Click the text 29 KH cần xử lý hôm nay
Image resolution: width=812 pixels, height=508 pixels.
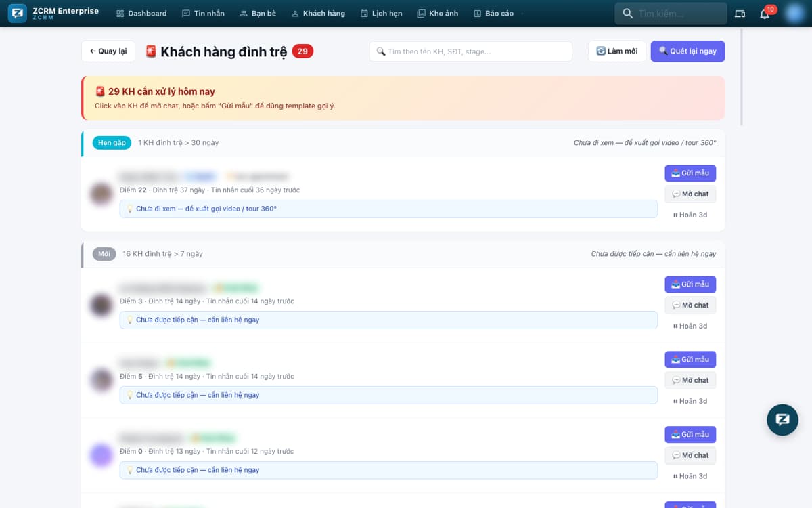pos(162,91)
